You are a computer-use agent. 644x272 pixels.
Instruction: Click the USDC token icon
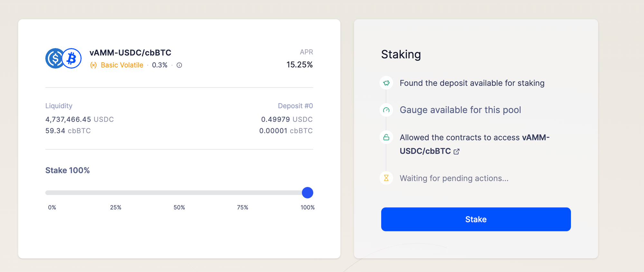coord(54,58)
